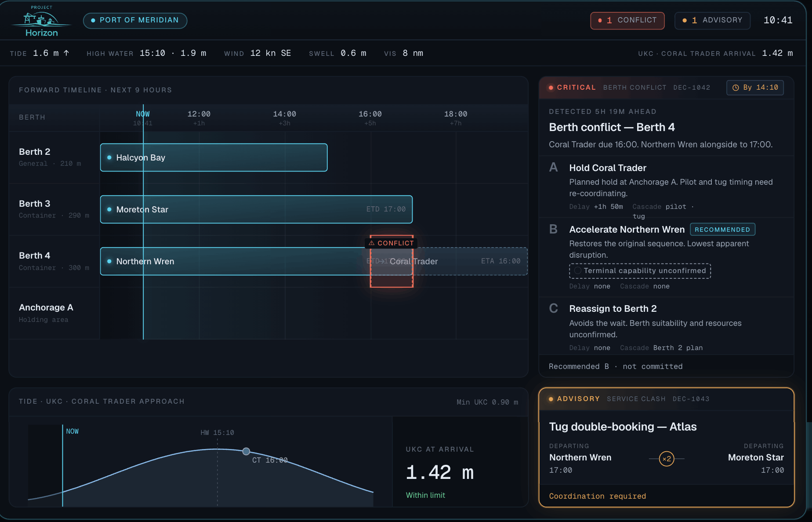The image size is (812, 522).
Task: Click the Berth conflict — Berth 4 title
Action: (612, 127)
